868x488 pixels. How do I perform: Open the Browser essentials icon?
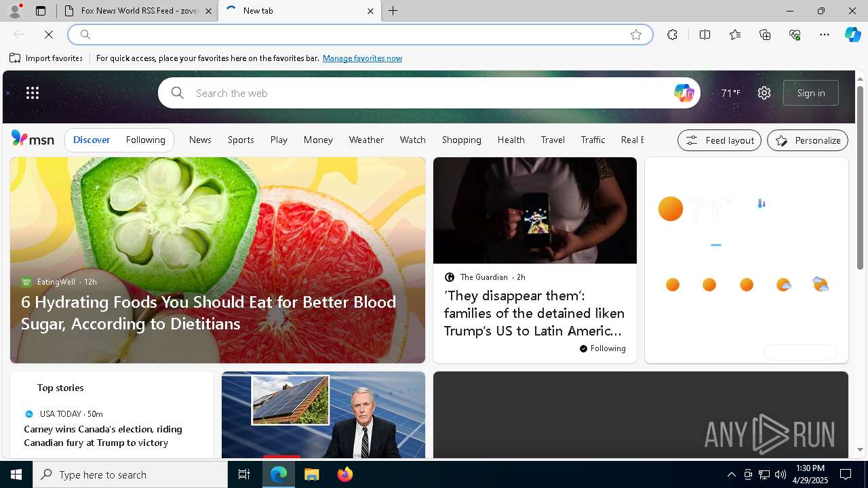coord(795,35)
